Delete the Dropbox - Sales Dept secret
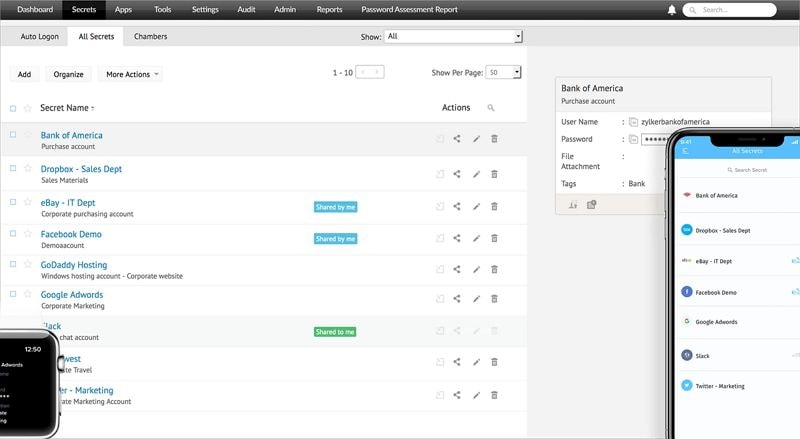The image size is (800, 439). (x=494, y=174)
